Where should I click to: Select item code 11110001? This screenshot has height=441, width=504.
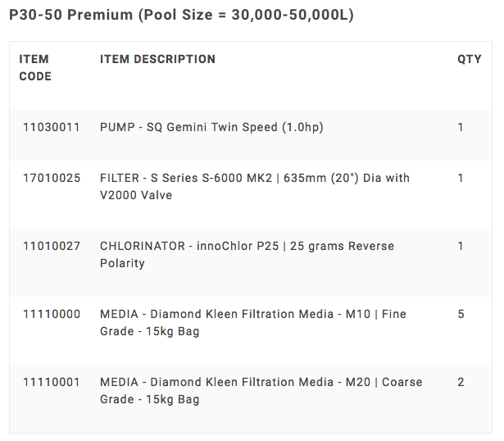tap(52, 382)
